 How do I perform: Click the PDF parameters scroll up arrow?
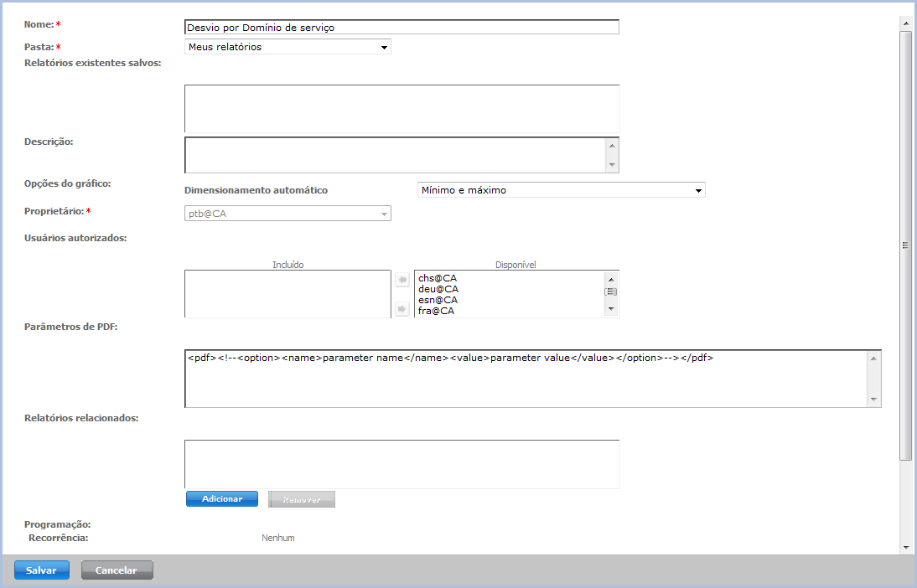873,358
